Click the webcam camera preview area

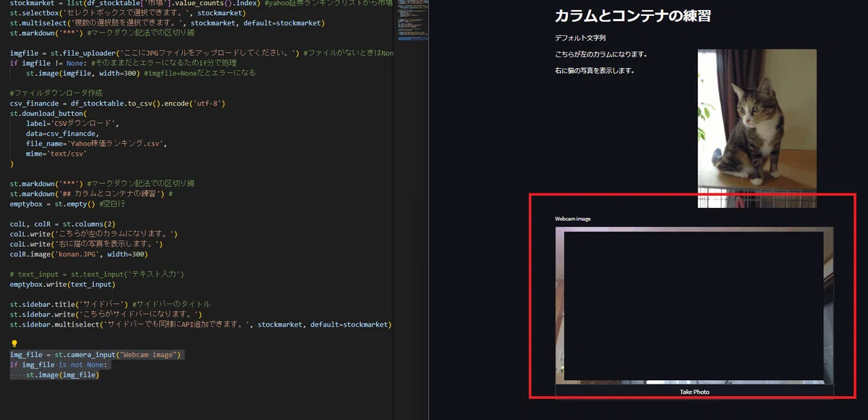(694, 306)
